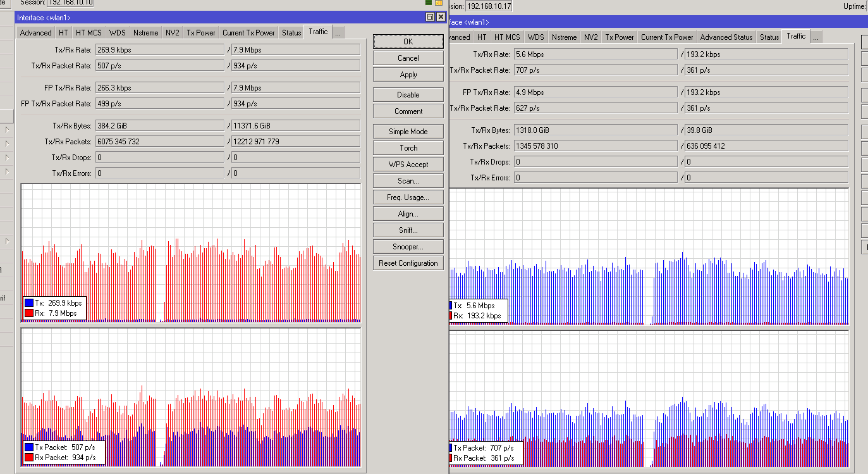868x474 pixels.
Task: Click the 6075 345 732 Tx Packets field
Action: tap(159, 141)
